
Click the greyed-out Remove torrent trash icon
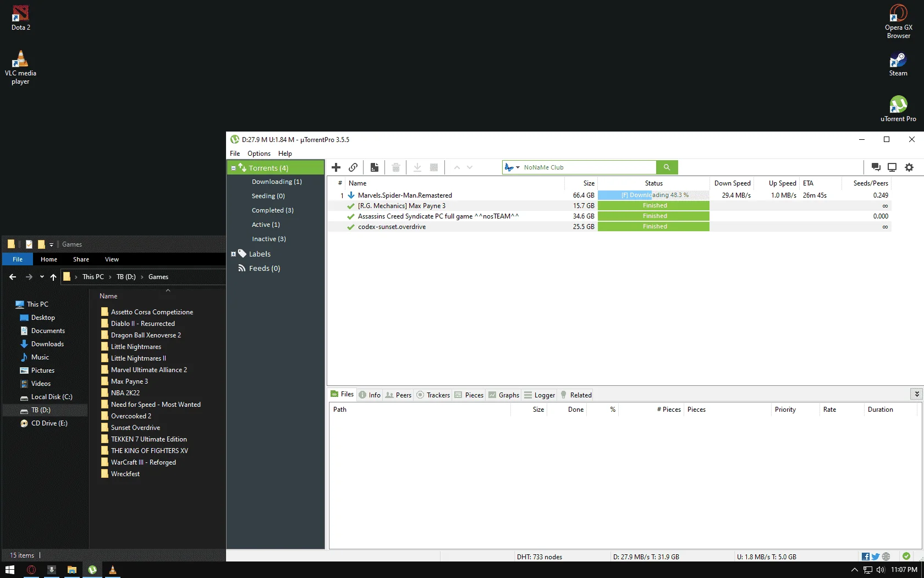pyautogui.click(x=395, y=167)
